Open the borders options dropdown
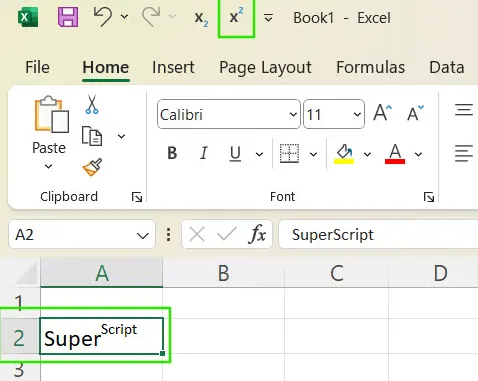Image resolution: width=478 pixels, height=381 pixels. coord(313,154)
